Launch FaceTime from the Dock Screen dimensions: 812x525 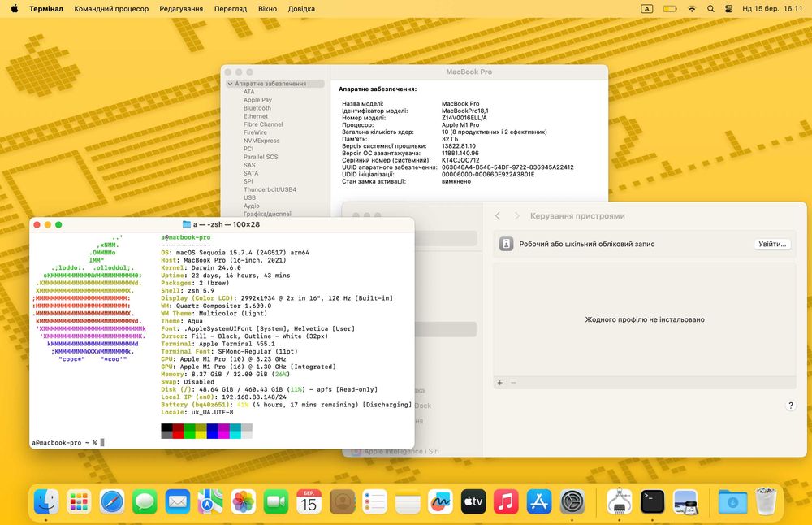276,501
